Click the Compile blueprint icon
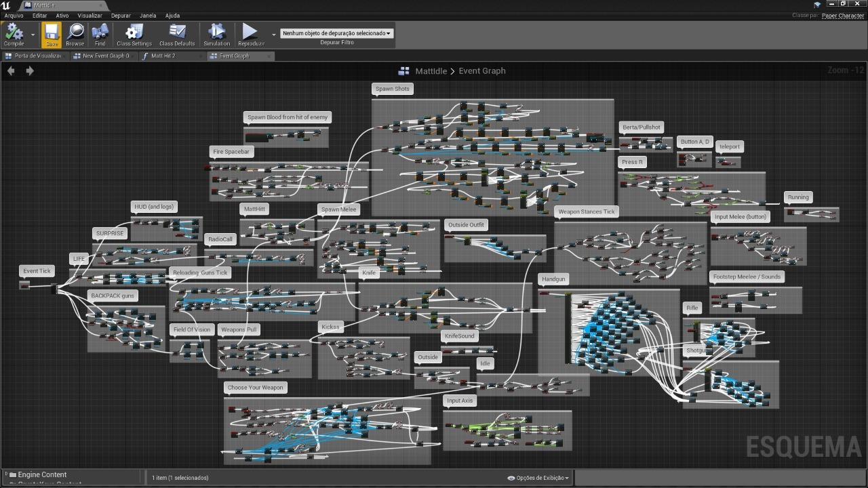The width and height of the screenshot is (868, 488). coord(14,32)
